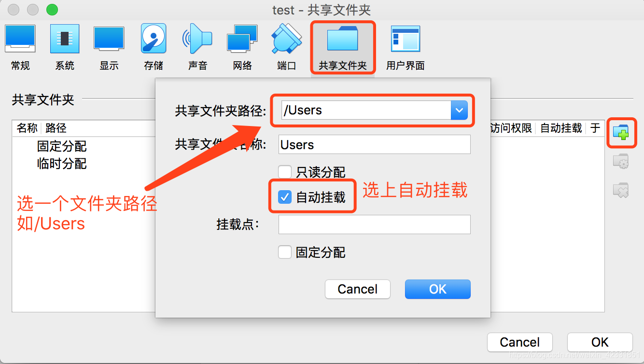
Task: Select the 临时分配 tree item
Action: tap(62, 163)
